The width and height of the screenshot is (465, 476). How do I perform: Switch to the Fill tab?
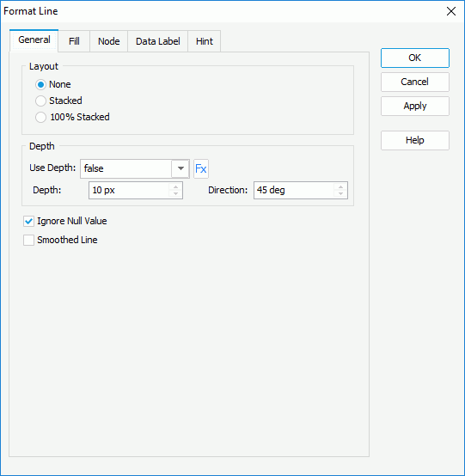coord(74,41)
